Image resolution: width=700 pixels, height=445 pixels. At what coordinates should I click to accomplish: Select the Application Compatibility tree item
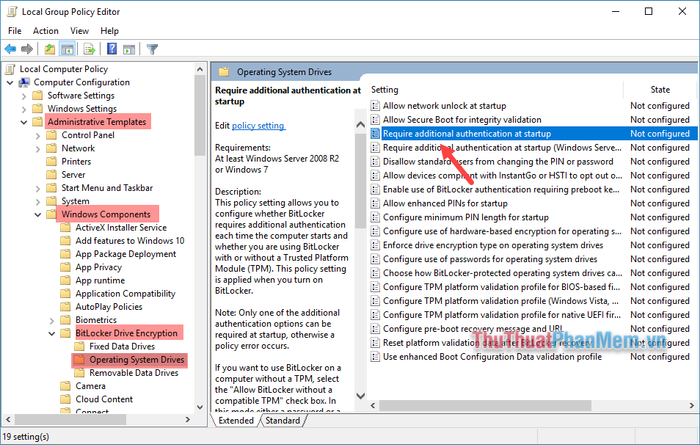click(x=125, y=294)
